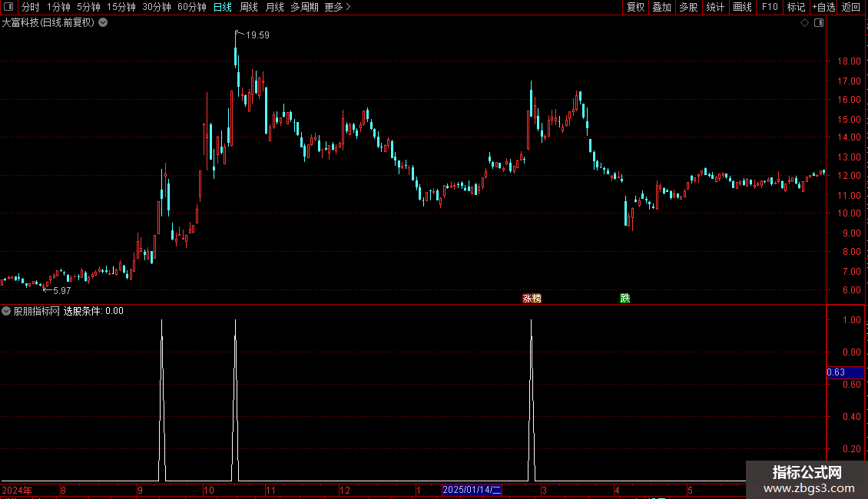Viewport: 868px width, 499px height.
Task: Select the 15分钟 period
Action: tap(121, 7)
